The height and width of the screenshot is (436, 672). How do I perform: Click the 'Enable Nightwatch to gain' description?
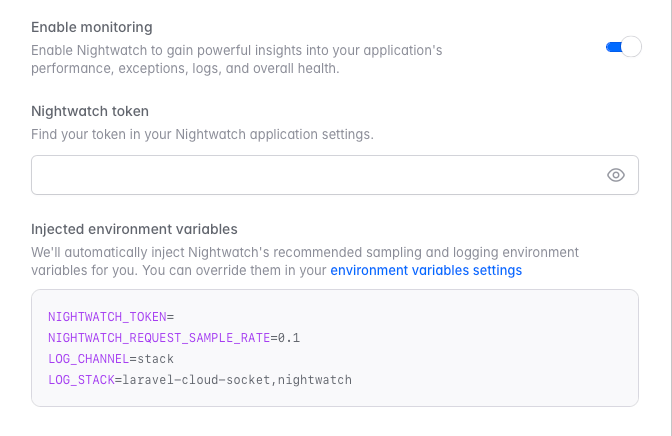pos(236,50)
